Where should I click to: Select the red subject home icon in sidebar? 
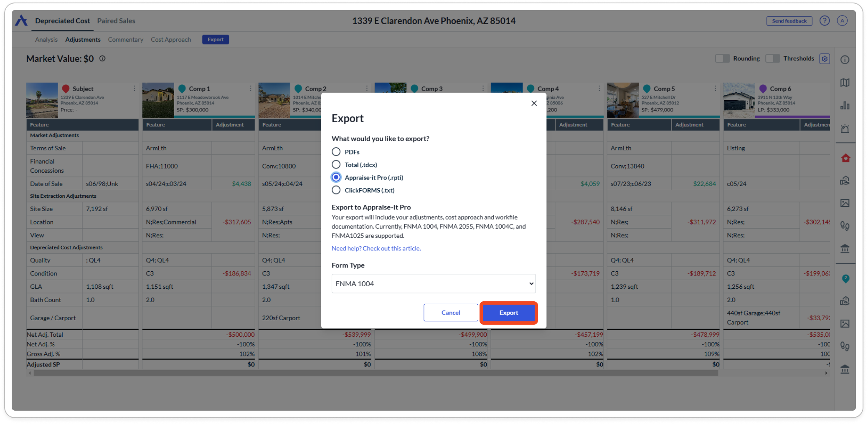[x=845, y=158]
